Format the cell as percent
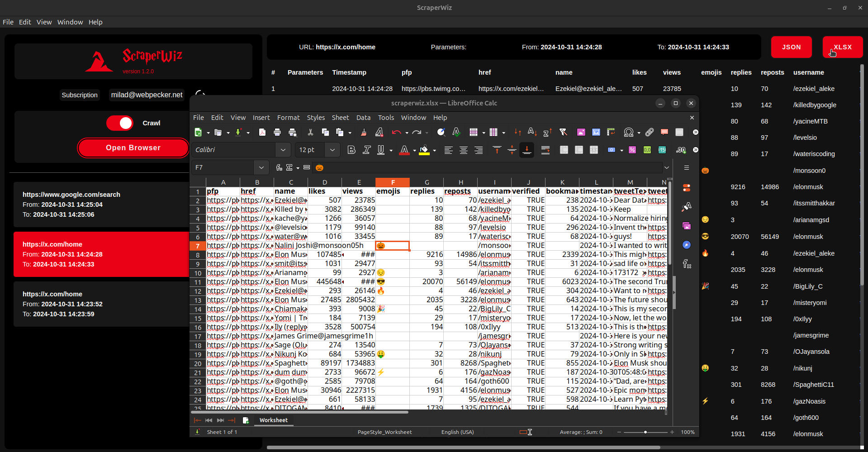This screenshot has width=868, height=452. click(x=632, y=150)
